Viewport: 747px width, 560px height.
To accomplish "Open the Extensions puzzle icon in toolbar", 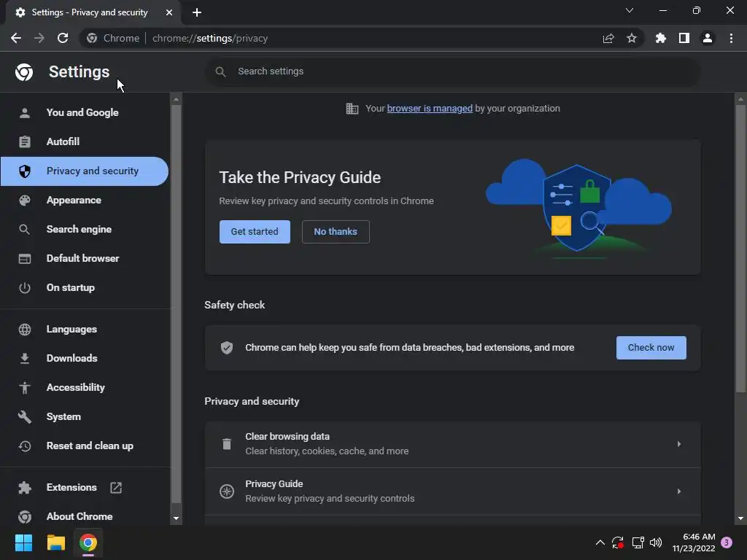I will [x=661, y=38].
